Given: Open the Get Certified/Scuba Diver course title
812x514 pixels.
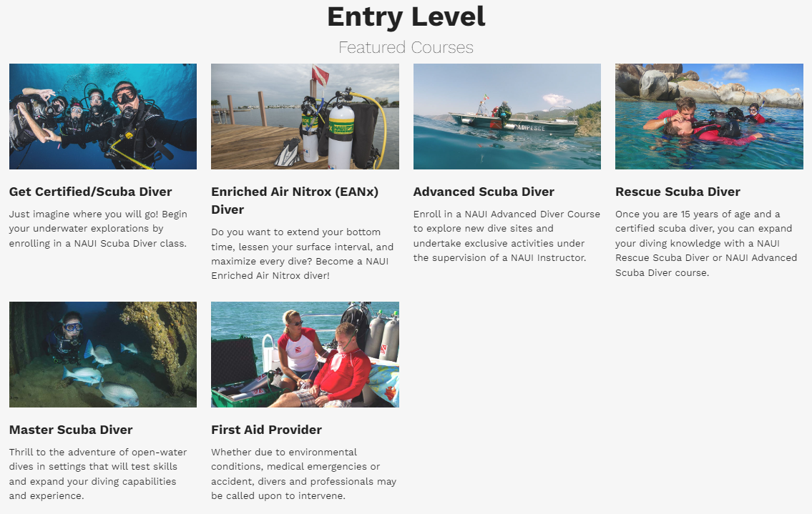Looking at the screenshot, I should click(x=91, y=192).
